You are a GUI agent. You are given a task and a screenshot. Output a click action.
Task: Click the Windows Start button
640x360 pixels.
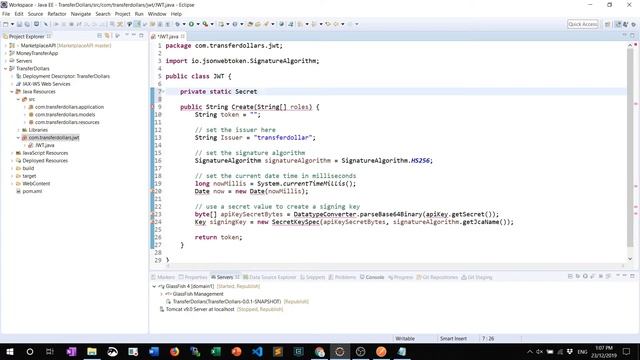(9, 351)
